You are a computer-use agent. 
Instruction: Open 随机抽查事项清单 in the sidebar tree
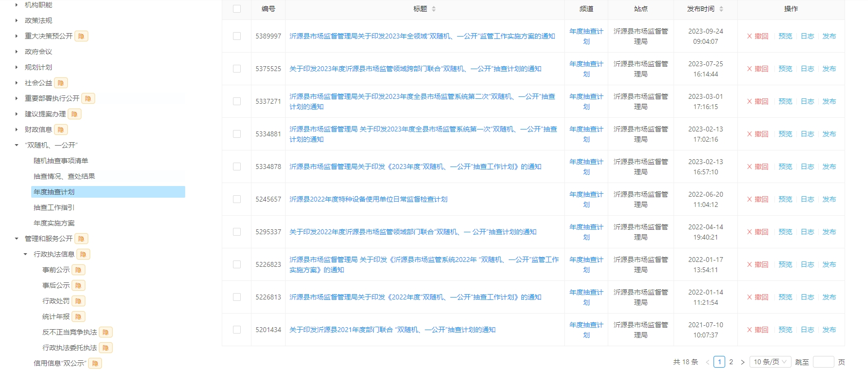point(61,161)
